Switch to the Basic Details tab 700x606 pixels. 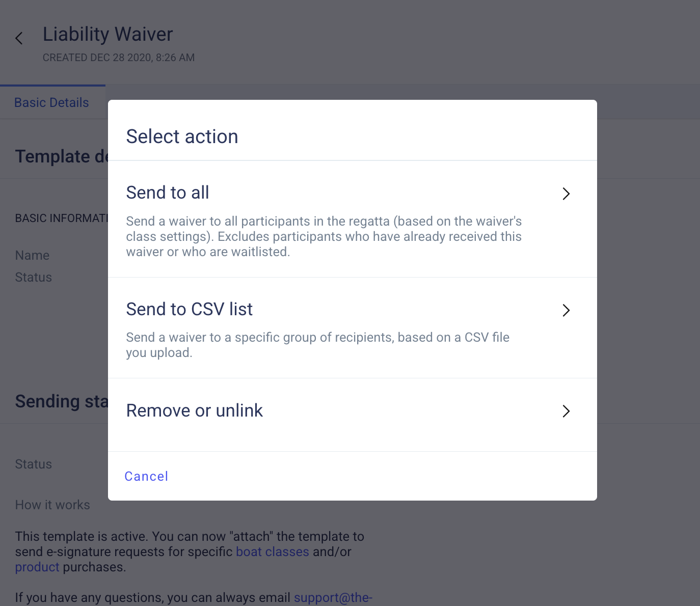point(51,102)
